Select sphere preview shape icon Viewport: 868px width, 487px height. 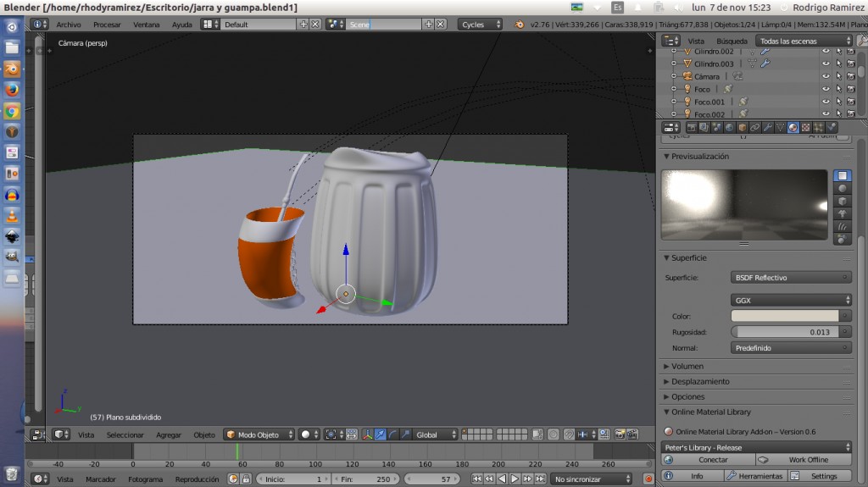pos(843,189)
